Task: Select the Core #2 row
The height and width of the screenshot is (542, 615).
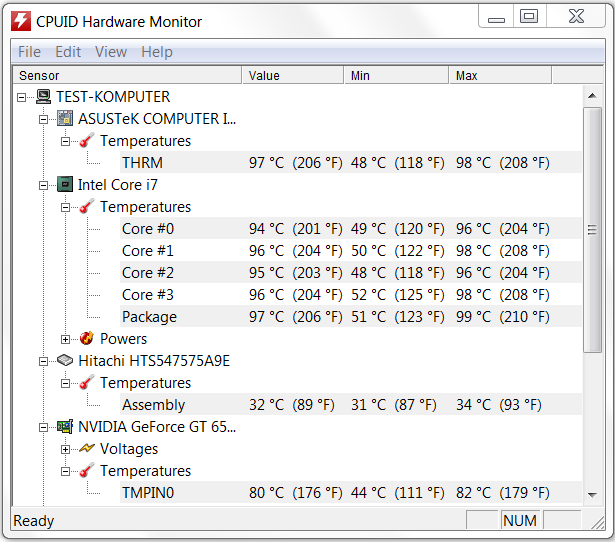Action: click(350, 272)
